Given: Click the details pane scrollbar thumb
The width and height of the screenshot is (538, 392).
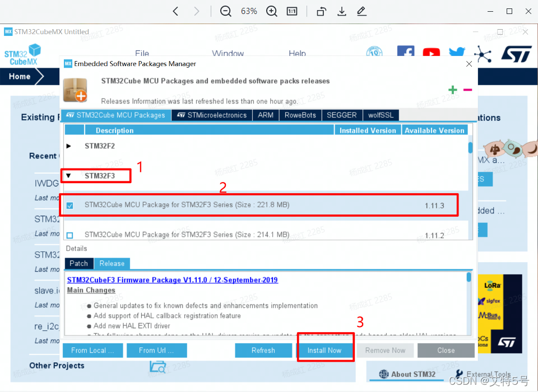Looking at the screenshot, I should (469, 277).
